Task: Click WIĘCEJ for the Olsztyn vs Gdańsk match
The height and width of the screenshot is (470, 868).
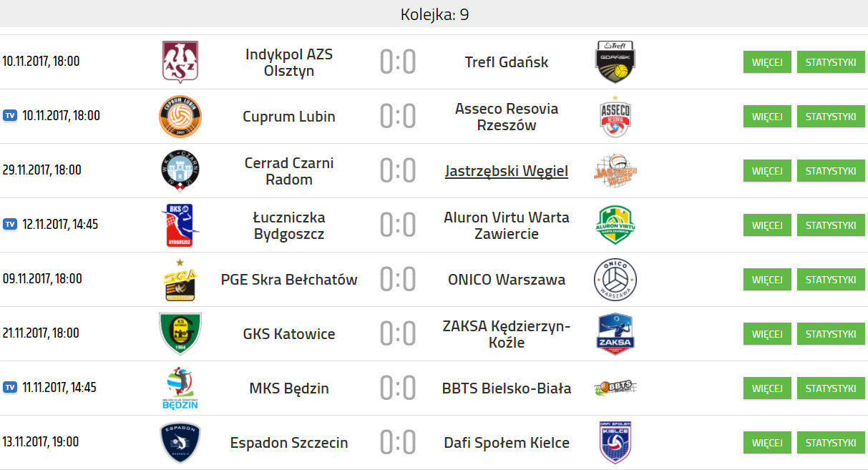Action: pos(767,62)
